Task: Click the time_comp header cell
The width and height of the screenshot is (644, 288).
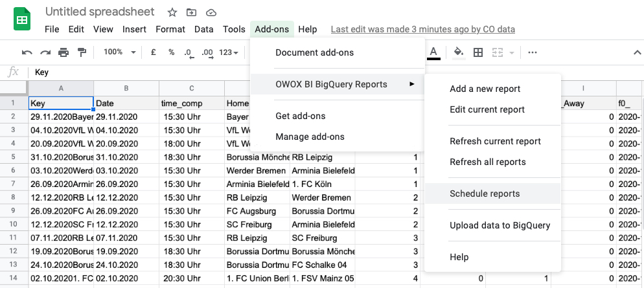Action: [192, 104]
